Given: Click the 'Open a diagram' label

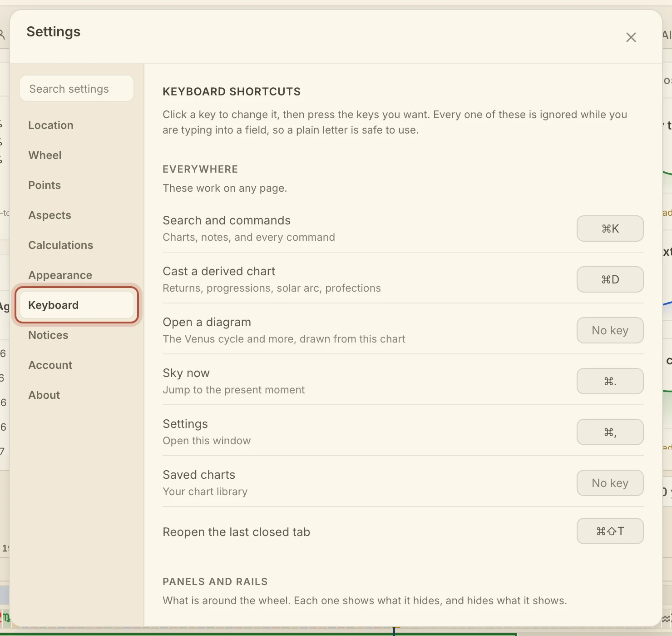Looking at the screenshot, I should point(207,322).
